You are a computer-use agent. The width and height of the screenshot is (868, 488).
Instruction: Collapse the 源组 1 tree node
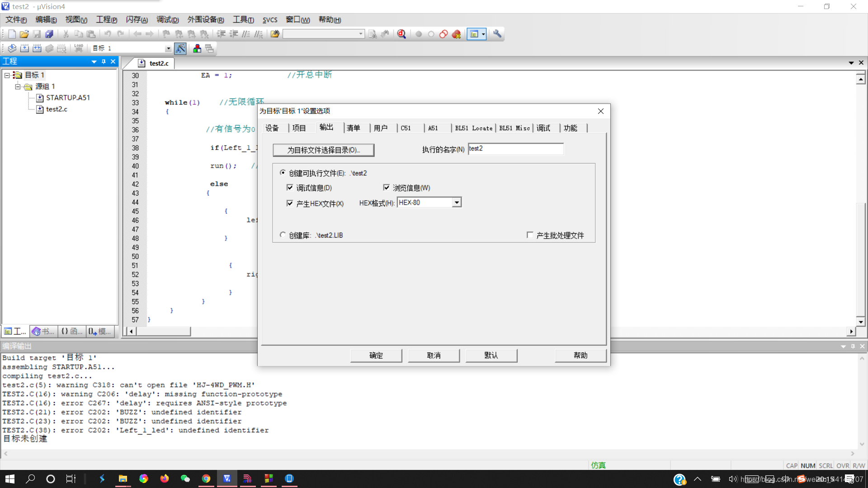(x=18, y=86)
